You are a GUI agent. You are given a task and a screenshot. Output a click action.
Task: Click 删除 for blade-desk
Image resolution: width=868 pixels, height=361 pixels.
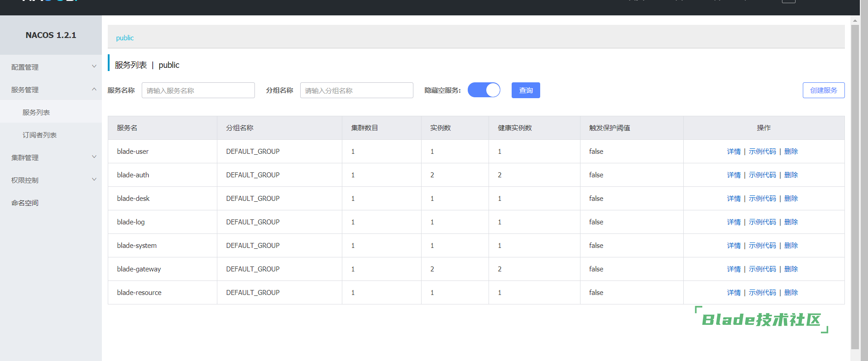(791, 199)
